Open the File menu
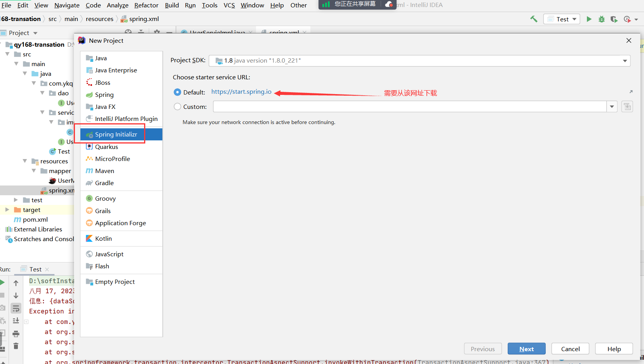The height and width of the screenshot is (364, 644). tap(6, 5)
